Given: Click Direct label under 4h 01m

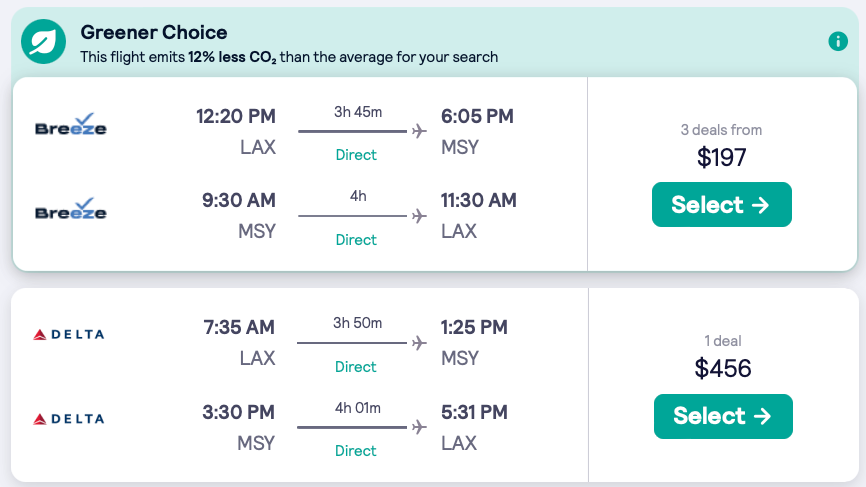Looking at the screenshot, I should [x=356, y=451].
